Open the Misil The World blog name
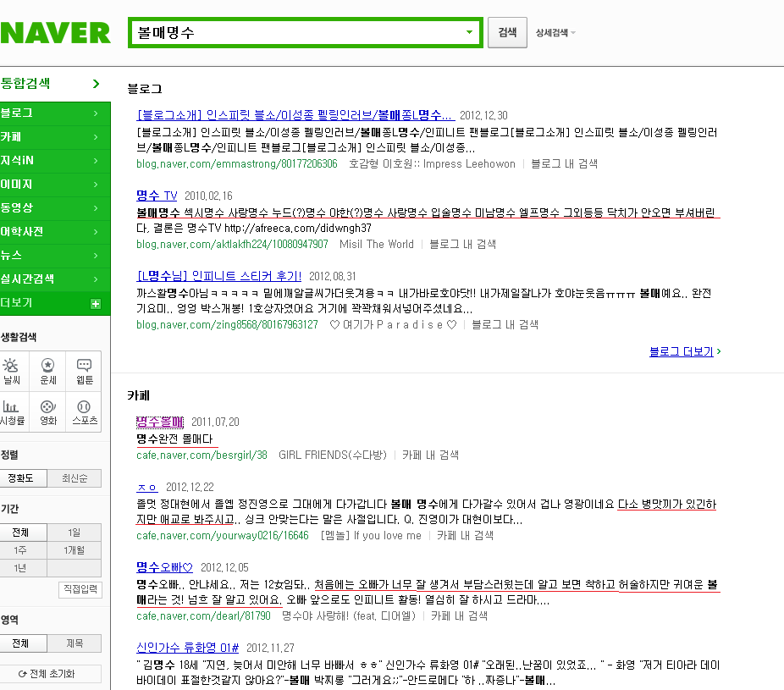Viewport: 784px width, 690px height. click(x=377, y=245)
